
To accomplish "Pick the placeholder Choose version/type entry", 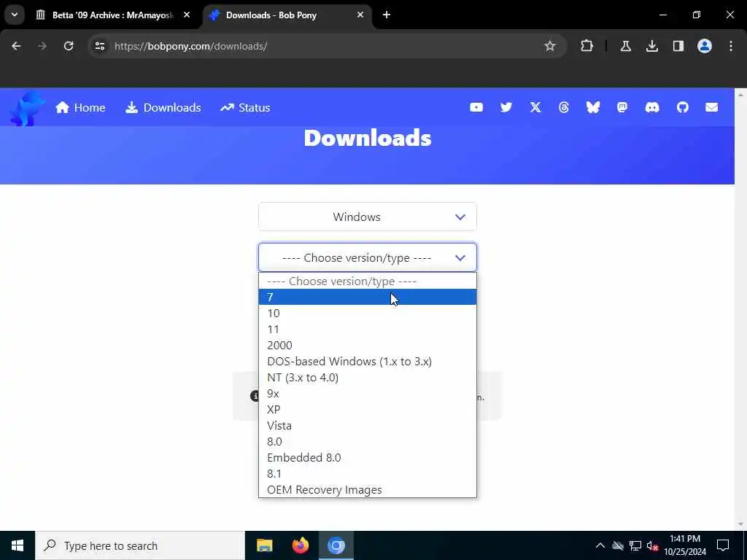I will pyautogui.click(x=368, y=281).
